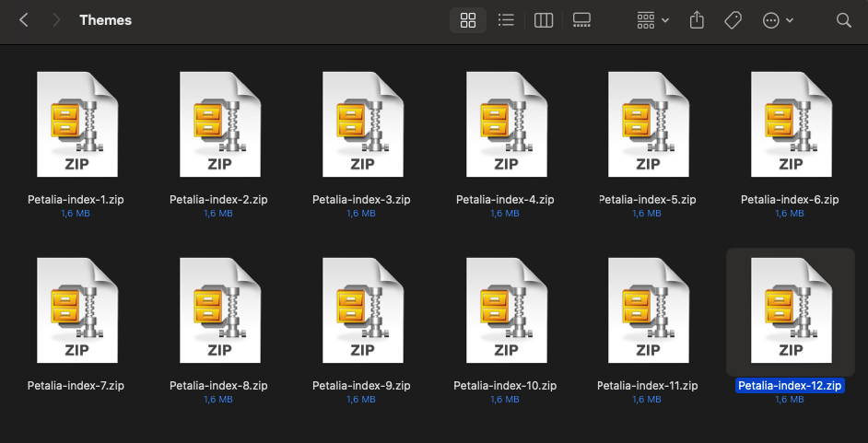
Task: Select the Petalia-index-8.zip icon
Action: [220, 310]
